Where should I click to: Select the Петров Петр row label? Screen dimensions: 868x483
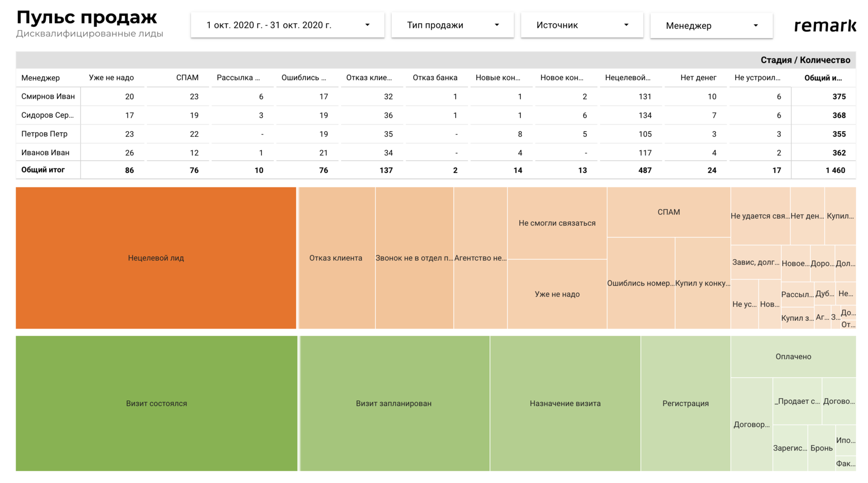click(x=44, y=134)
